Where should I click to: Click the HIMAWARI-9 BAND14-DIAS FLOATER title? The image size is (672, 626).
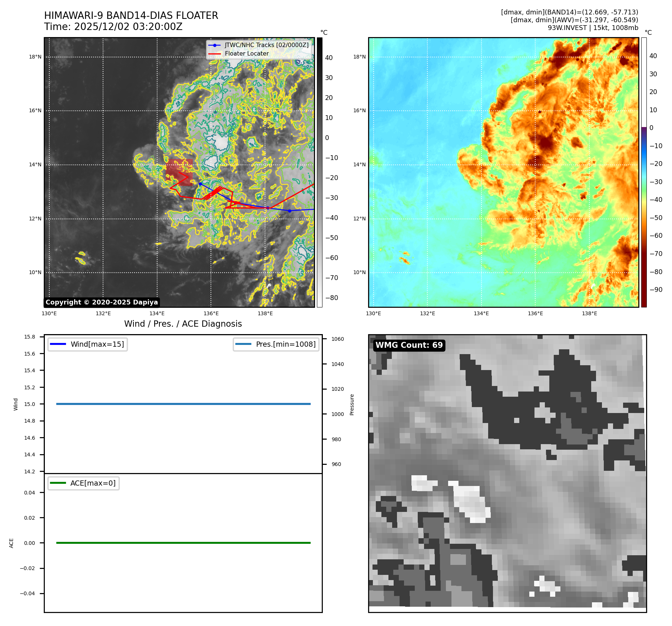click(131, 16)
